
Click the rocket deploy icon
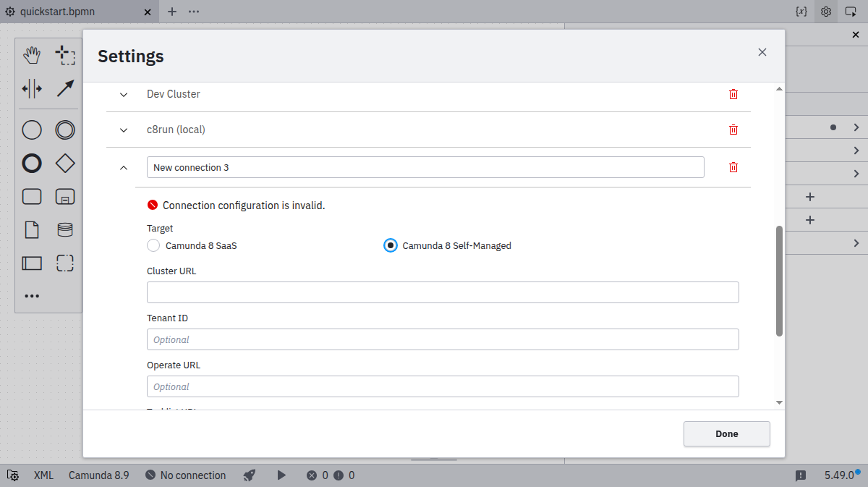(250, 475)
